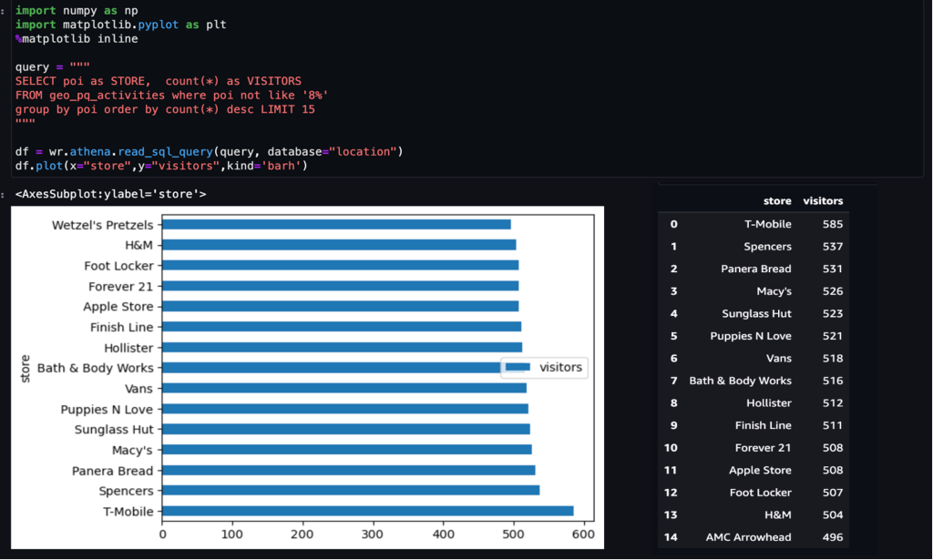Click 'Vans' label on chart y-axis
The image size is (933, 560).
[x=138, y=389]
